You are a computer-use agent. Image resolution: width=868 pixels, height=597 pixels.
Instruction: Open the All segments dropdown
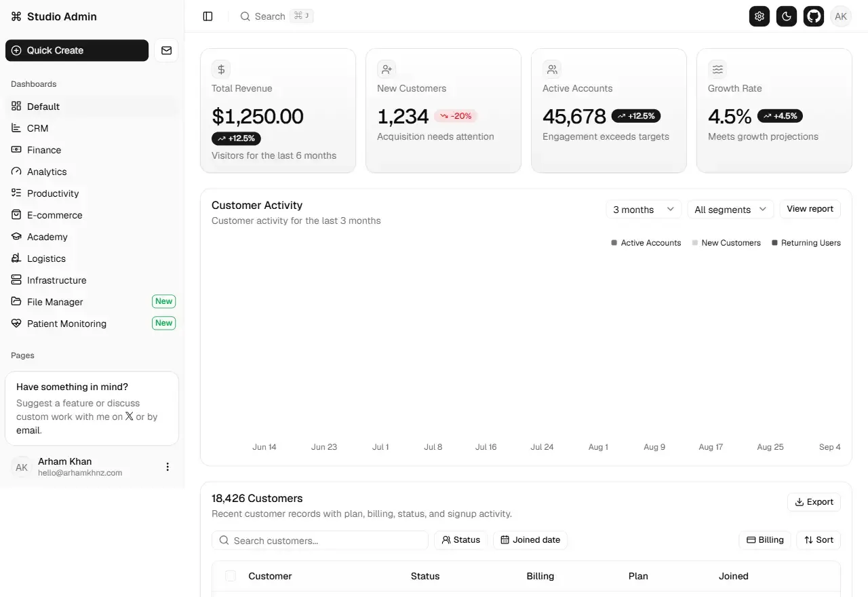[x=730, y=210]
